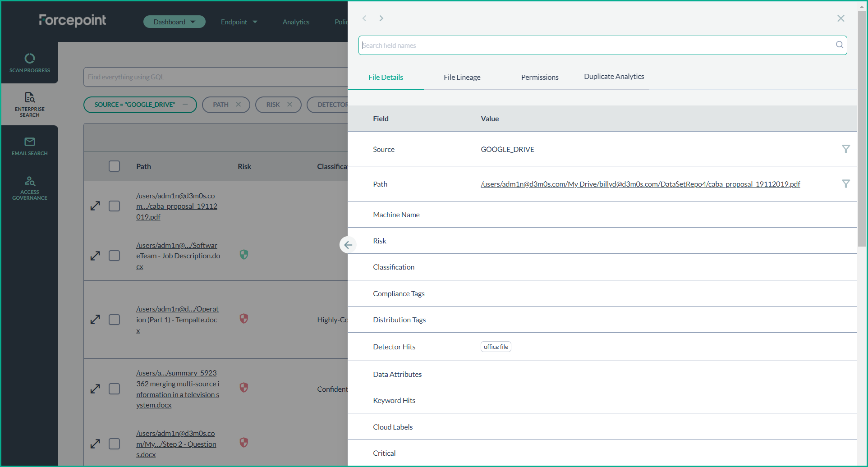Click the filter icon on Path row
The image size is (868, 467).
tap(846, 184)
